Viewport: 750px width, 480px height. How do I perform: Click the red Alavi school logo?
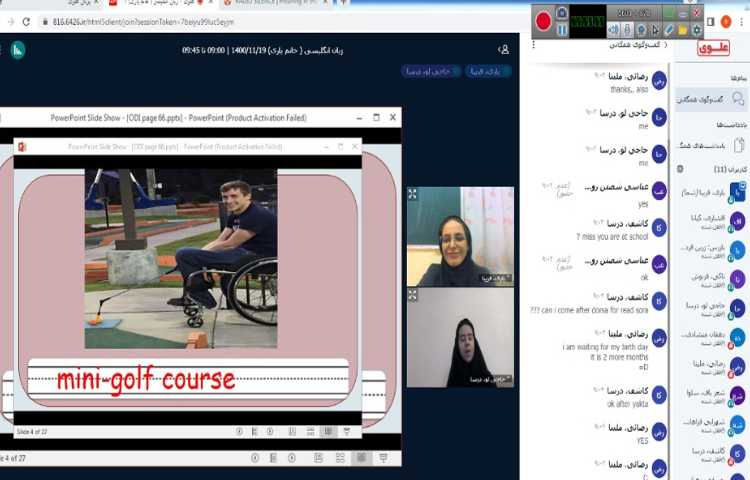pyautogui.click(x=713, y=48)
